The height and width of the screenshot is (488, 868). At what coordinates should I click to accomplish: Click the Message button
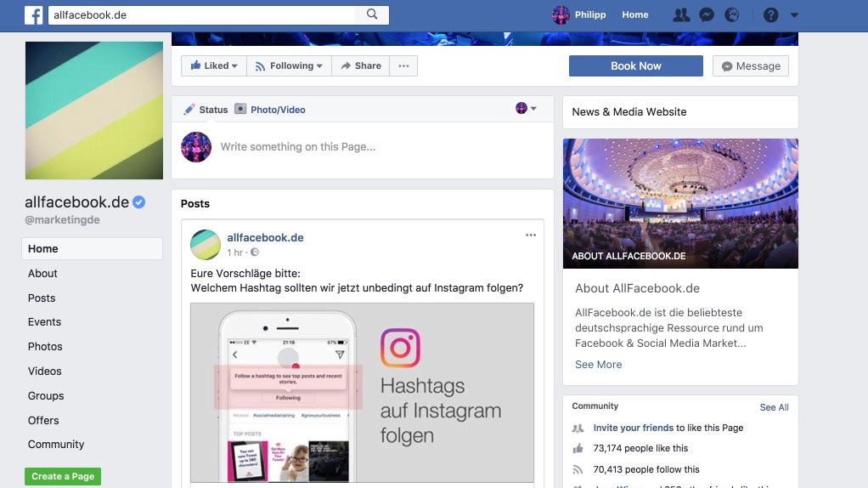(x=751, y=66)
